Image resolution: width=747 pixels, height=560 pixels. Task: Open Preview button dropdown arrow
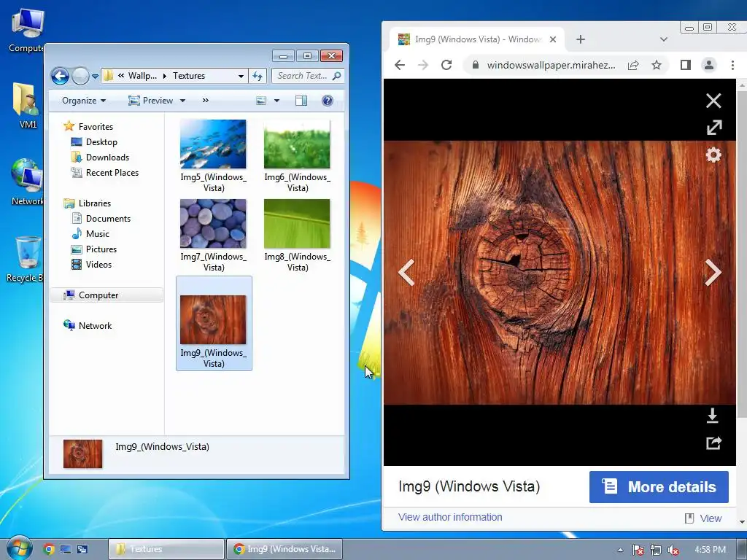[182, 101]
